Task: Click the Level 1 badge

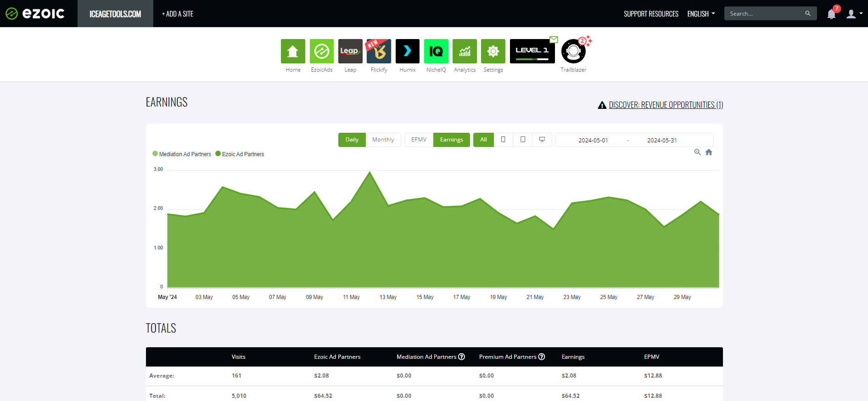Action: (x=532, y=51)
